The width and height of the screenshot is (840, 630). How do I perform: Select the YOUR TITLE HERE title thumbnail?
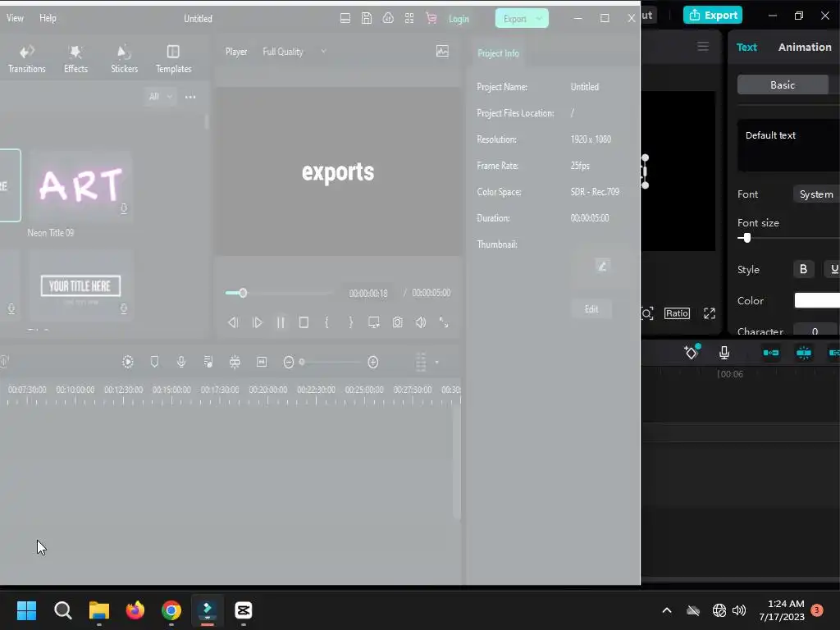pos(80,285)
